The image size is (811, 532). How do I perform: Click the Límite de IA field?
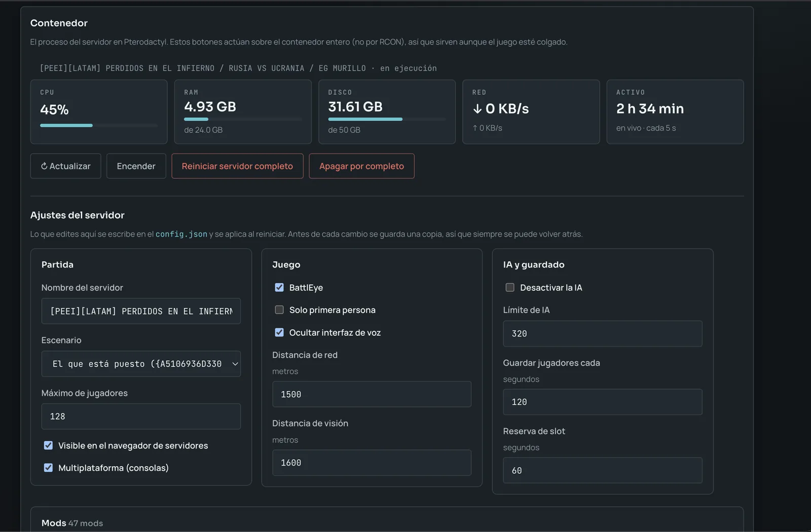coord(603,333)
